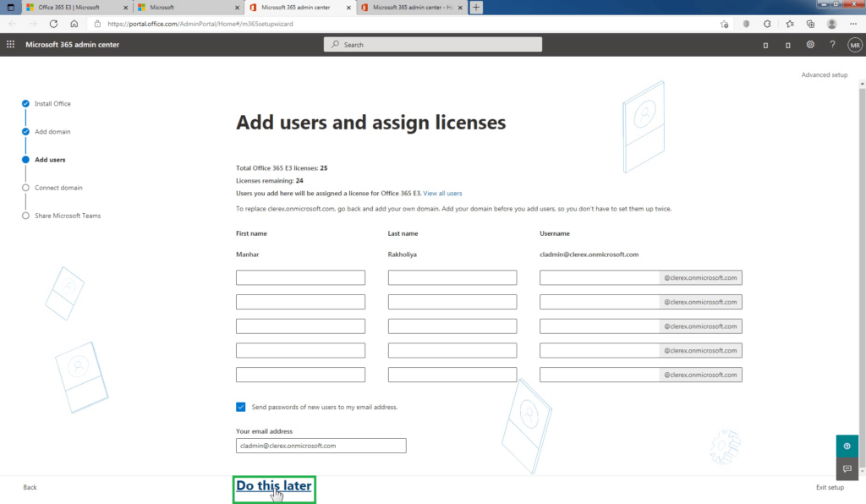Click the Do this later link
The image size is (866, 504).
[274, 485]
